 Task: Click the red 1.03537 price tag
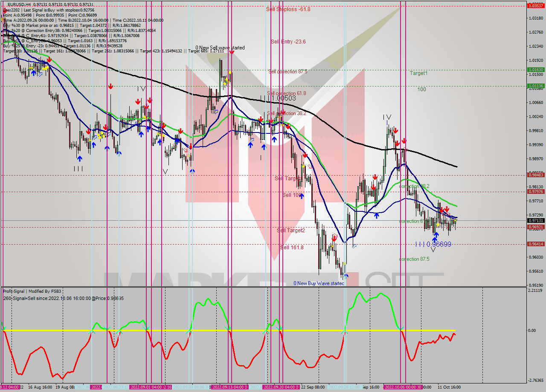(x=535, y=6)
